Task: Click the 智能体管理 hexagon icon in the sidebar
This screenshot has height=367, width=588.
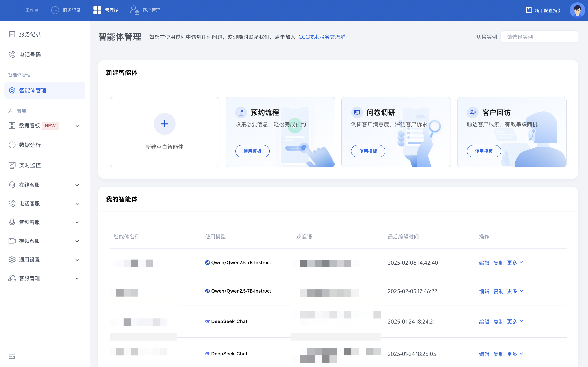Action: pos(12,90)
